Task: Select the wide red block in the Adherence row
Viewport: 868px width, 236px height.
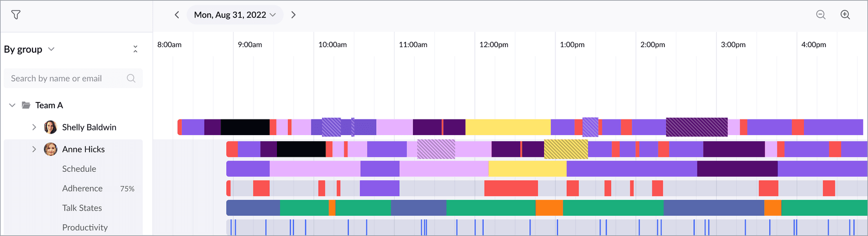Action: coord(511,188)
